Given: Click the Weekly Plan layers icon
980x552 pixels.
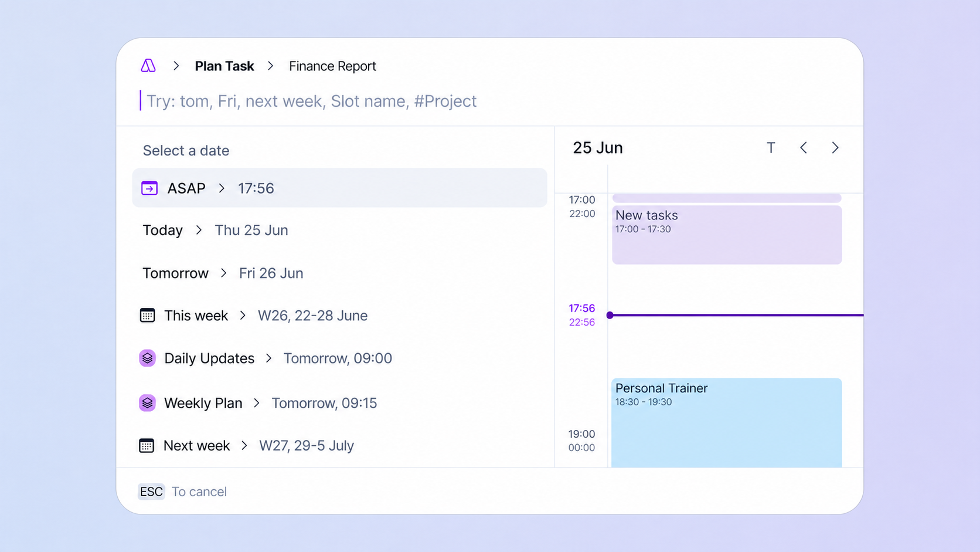Looking at the screenshot, I should pyautogui.click(x=147, y=403).
